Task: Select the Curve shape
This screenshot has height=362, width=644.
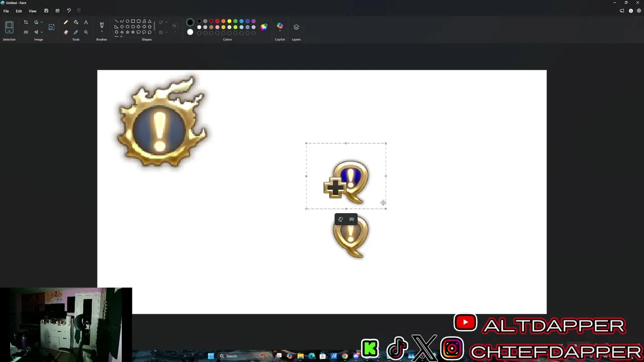Action: (122, 21)
